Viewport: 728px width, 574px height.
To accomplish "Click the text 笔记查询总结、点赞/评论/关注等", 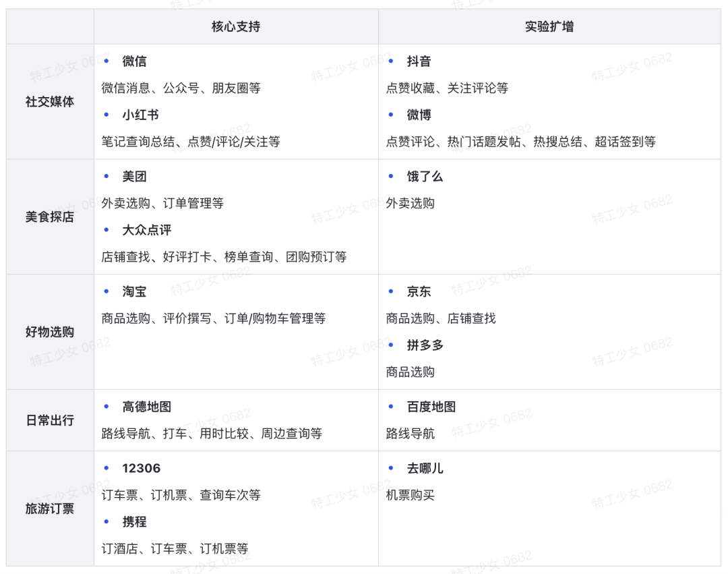I will [191, 142].
